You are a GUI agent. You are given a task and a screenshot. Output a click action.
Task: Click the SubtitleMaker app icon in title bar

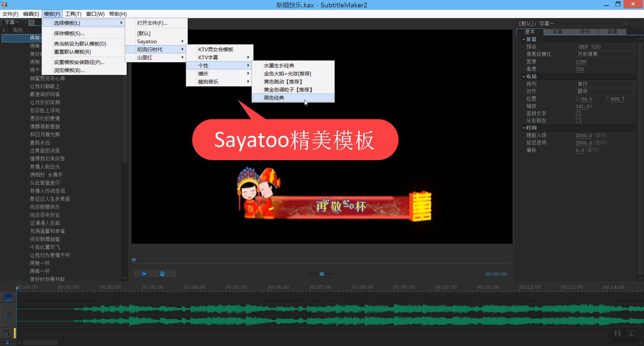click(4, 5)
